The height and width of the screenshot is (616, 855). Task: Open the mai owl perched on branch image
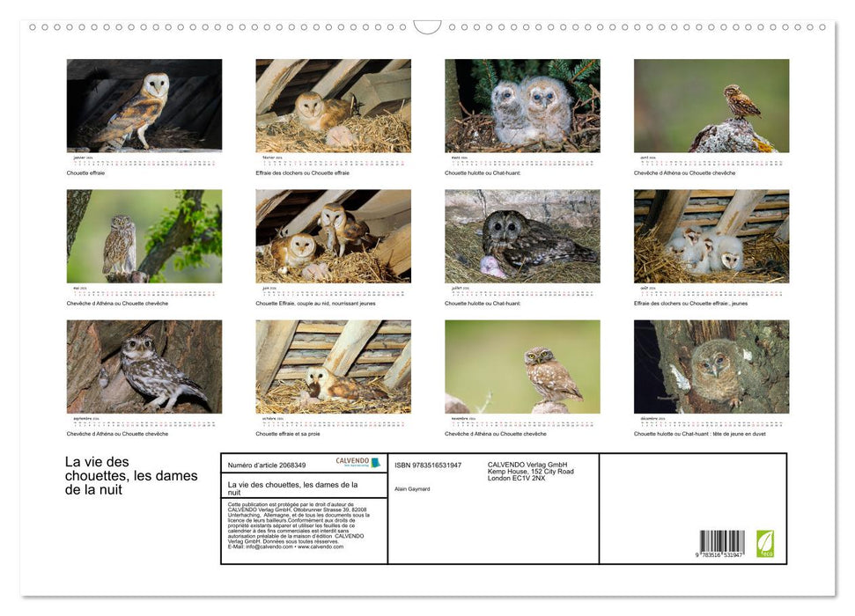144,236
